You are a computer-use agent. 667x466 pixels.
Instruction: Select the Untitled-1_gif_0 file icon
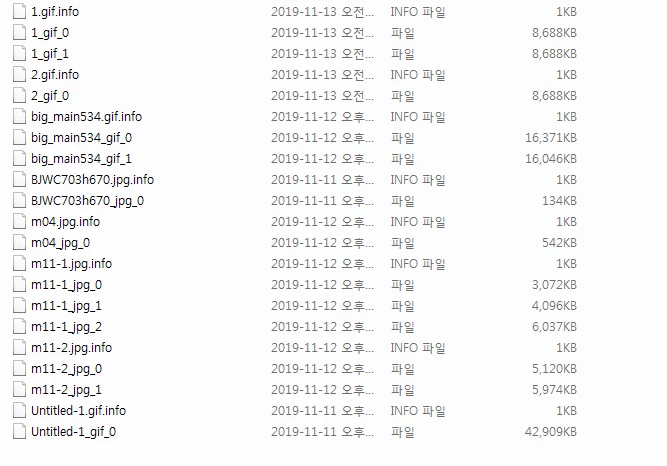coord(19,432)
